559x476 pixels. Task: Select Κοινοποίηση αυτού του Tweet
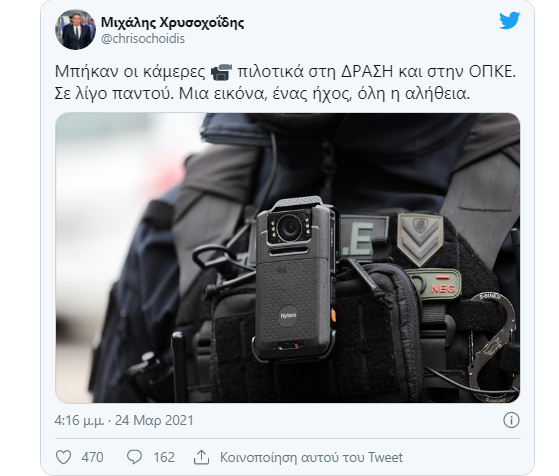311,457
